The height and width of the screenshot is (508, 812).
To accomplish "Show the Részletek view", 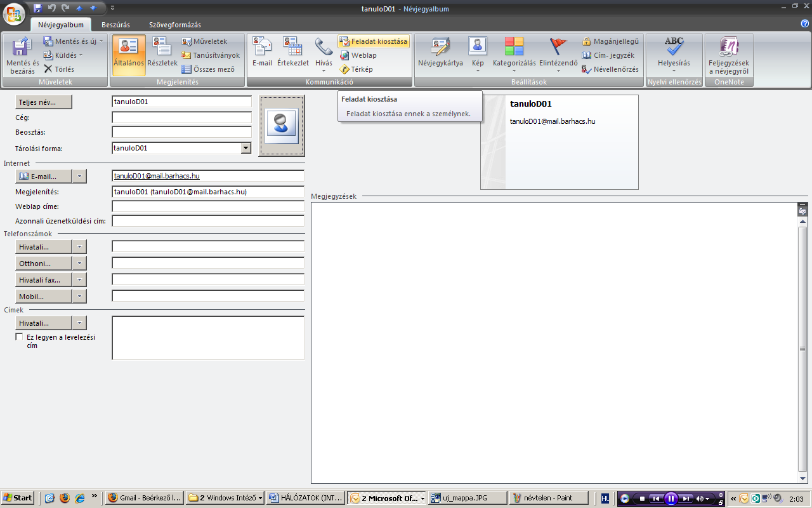I will coord(162,56).
